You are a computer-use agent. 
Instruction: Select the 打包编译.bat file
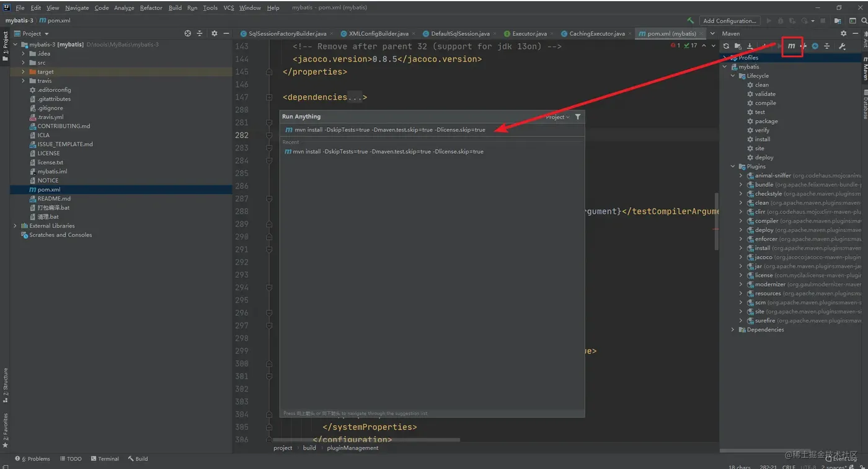[x=53, y=208]
